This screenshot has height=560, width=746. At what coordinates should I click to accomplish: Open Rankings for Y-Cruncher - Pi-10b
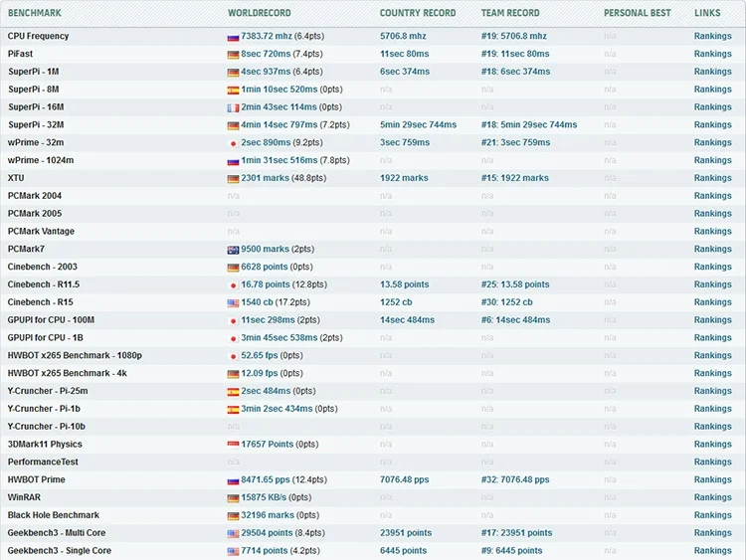pos(713,427)
